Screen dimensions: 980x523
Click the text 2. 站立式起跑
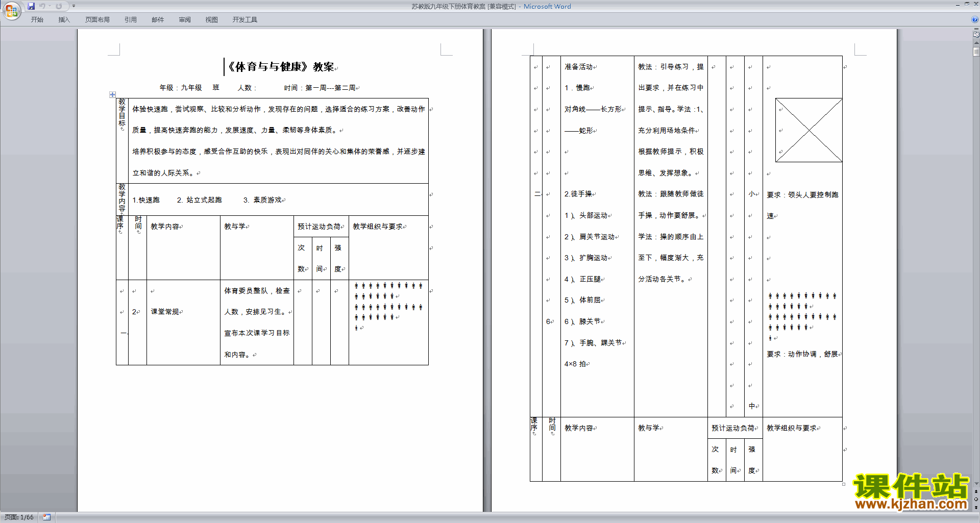point(200,200)
